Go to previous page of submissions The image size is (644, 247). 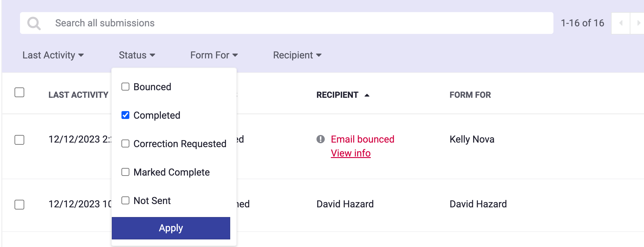click(621, 23)
